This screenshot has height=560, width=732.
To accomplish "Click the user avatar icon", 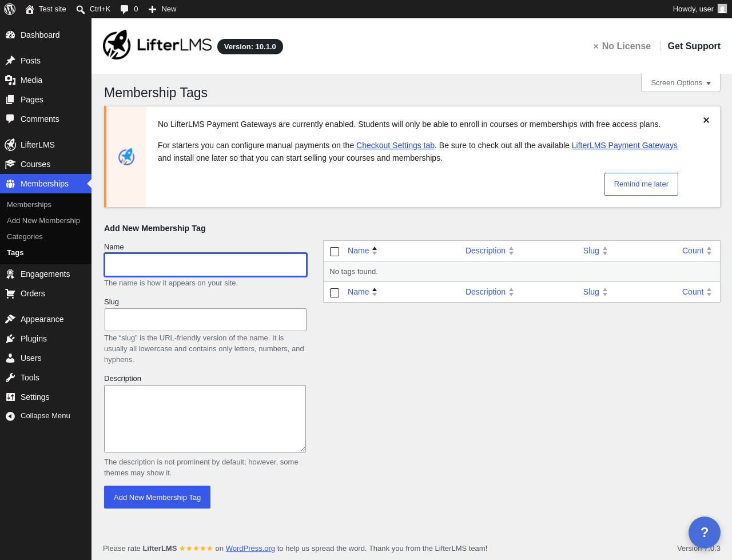I will [x=722, y=9].
